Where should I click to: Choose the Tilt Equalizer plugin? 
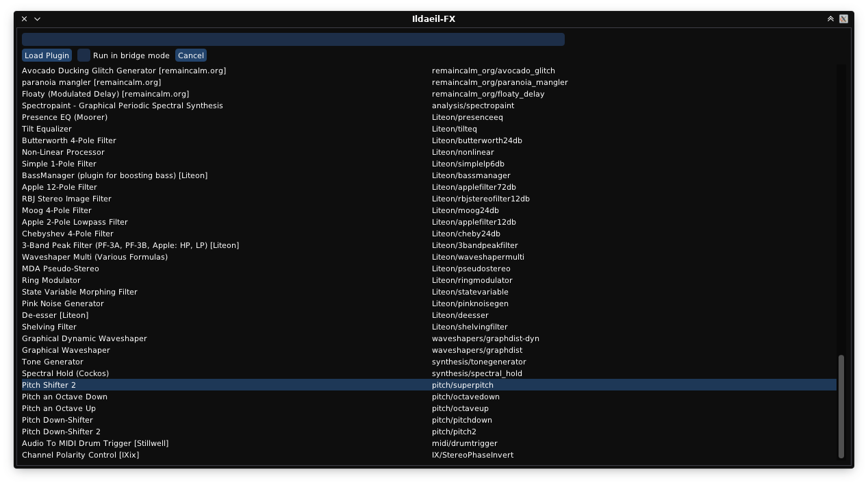[47, 129]
